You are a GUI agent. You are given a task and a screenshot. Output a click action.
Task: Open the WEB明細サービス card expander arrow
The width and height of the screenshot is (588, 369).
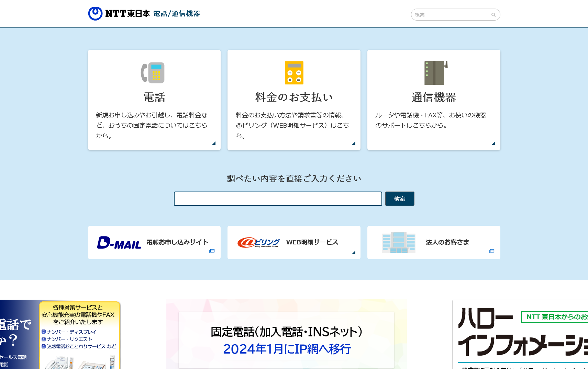354,252
